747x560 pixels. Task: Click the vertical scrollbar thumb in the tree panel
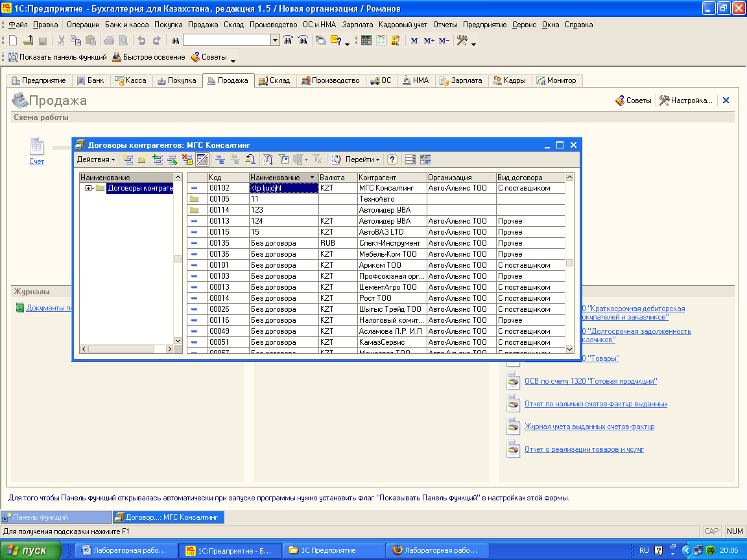(x=178, y=259)
